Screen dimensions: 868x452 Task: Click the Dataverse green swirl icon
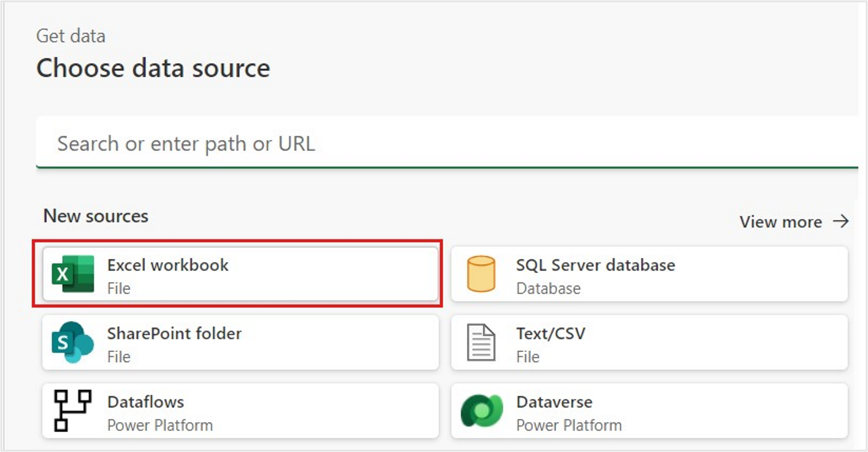(482, 411)
